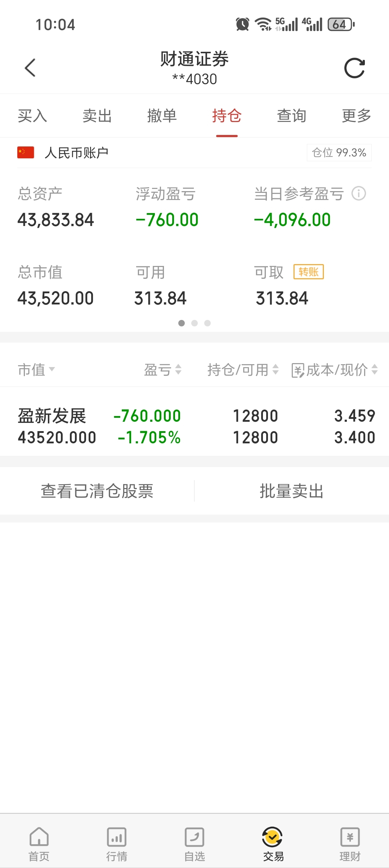Expand the 市值 sort dropdown
389x868 pixels.
36,370
